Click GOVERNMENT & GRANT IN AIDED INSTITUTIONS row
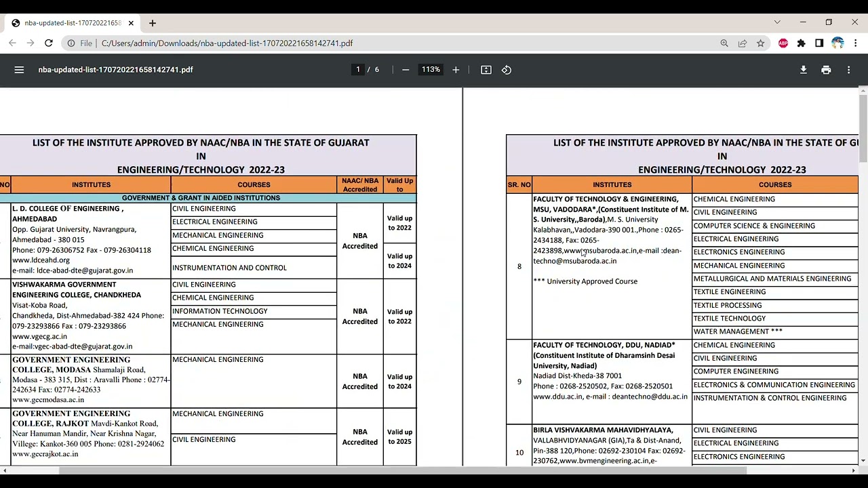Viewport: 868px width, 488px height. click(x=201, y=198)
